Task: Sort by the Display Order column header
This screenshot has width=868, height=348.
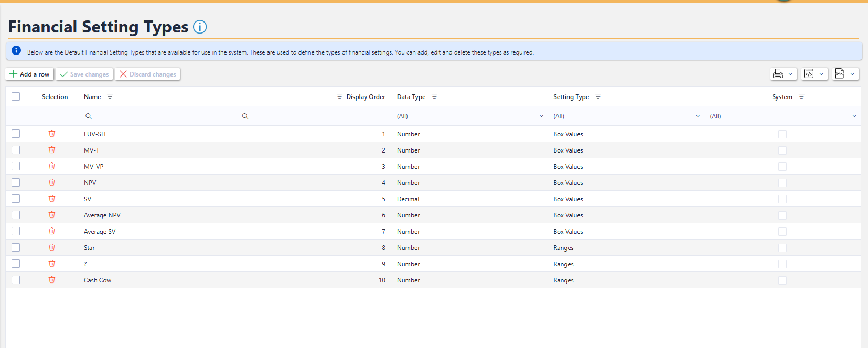Action: [x=366, y=97]
